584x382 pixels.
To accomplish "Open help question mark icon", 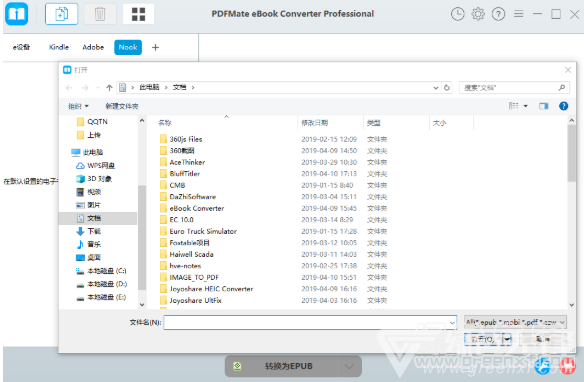I will coord(498,14).
